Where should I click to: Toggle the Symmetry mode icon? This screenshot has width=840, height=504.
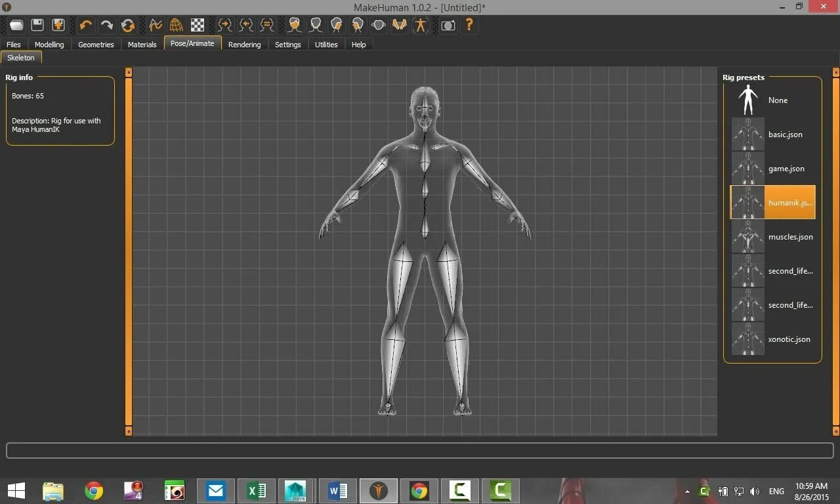click(266, 25)
